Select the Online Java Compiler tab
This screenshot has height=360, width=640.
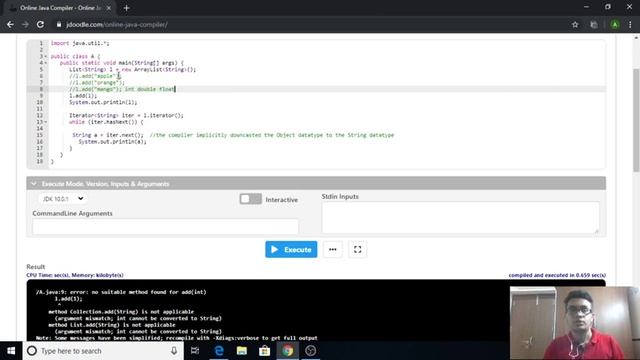(60, 8)
